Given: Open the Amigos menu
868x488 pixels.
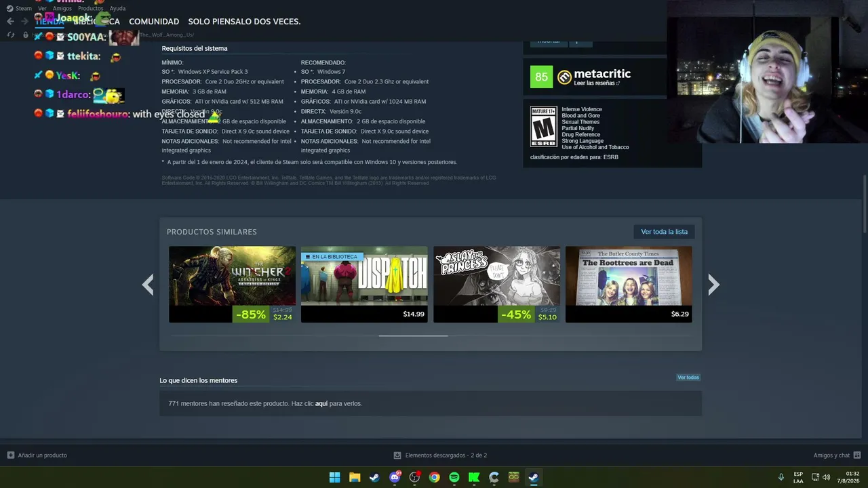Looking at the screenshot, I should [62, 8].
